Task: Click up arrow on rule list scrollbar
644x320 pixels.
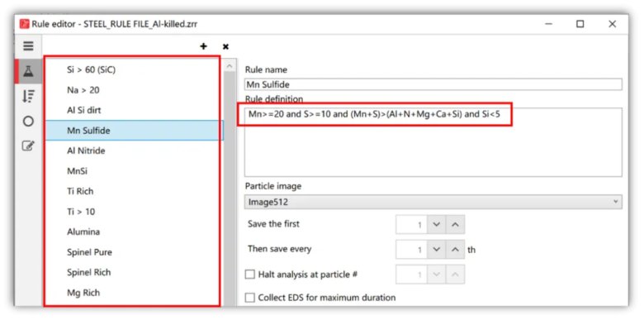Action: coord(230,66)
